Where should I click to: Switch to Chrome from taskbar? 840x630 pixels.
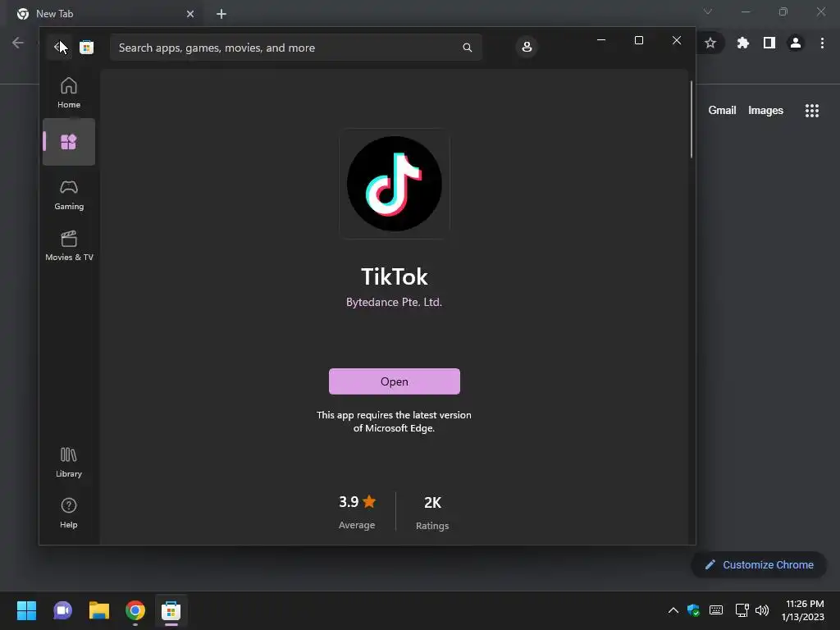pos(135,610)
